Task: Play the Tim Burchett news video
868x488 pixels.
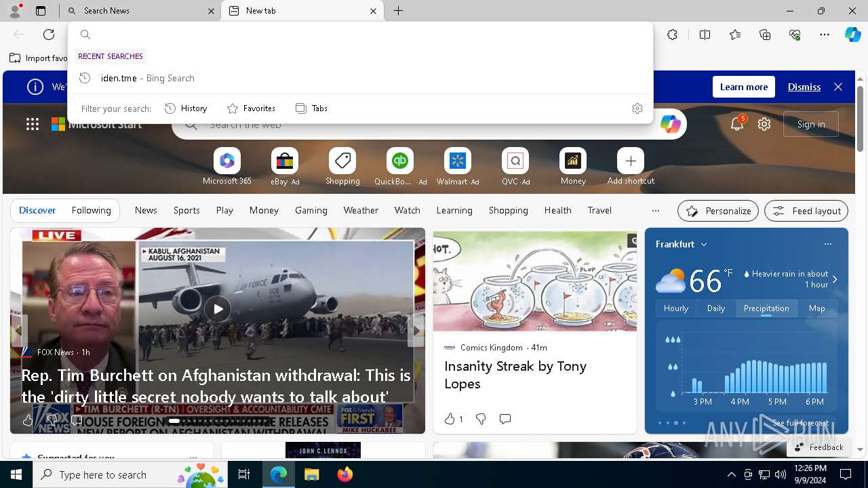Action: point(218,309)
